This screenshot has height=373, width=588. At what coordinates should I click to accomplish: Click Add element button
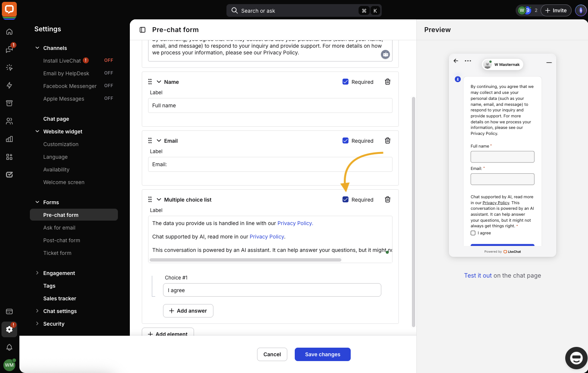tap(168, 332)
